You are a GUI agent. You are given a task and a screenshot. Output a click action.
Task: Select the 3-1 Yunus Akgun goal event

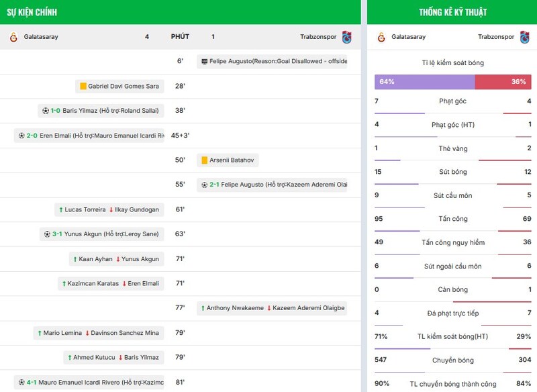[101, 234]
